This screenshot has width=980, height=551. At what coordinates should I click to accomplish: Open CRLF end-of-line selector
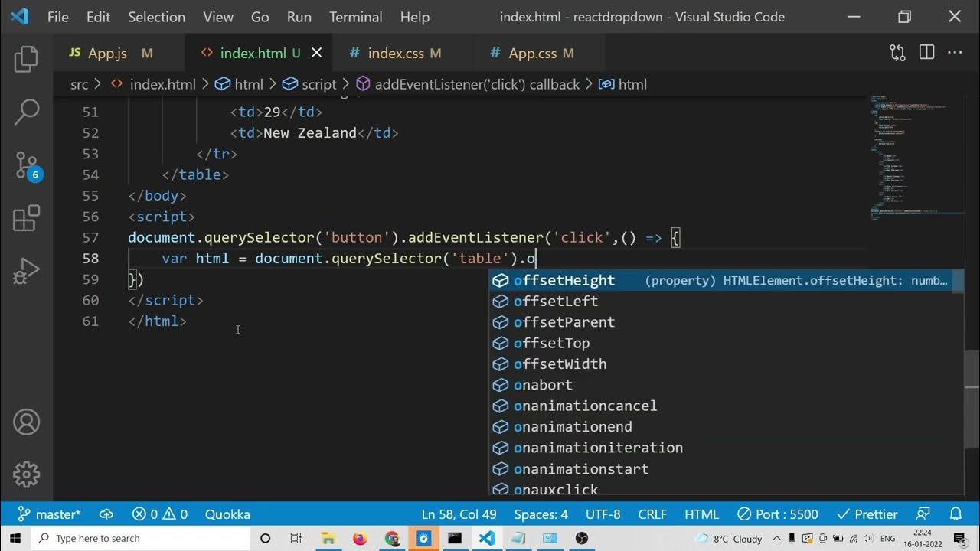click(652, 514)
